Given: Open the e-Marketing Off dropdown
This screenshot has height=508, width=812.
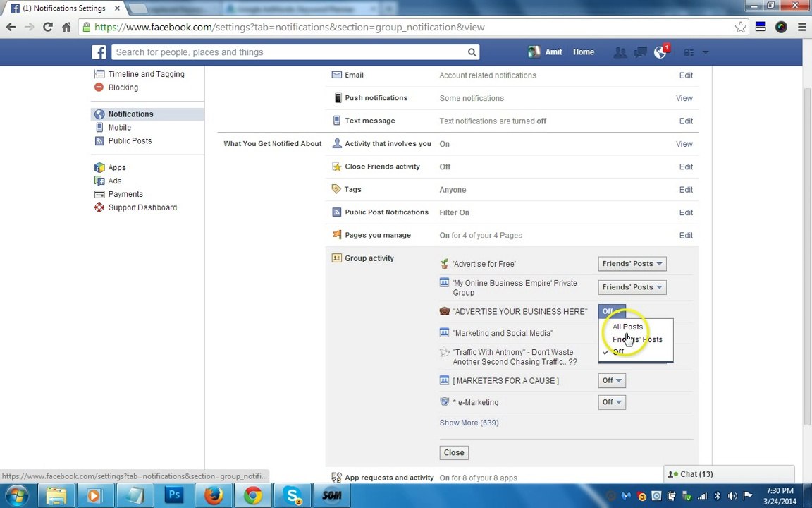Looking at the screenshot, I should click(612, 402).
